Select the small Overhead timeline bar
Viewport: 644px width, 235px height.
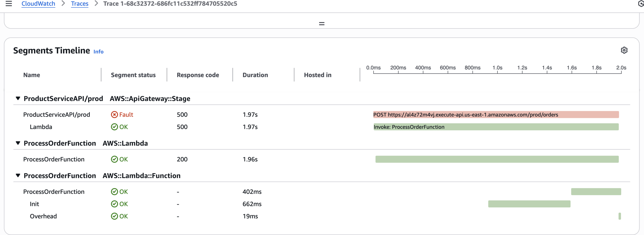(620, 216)
